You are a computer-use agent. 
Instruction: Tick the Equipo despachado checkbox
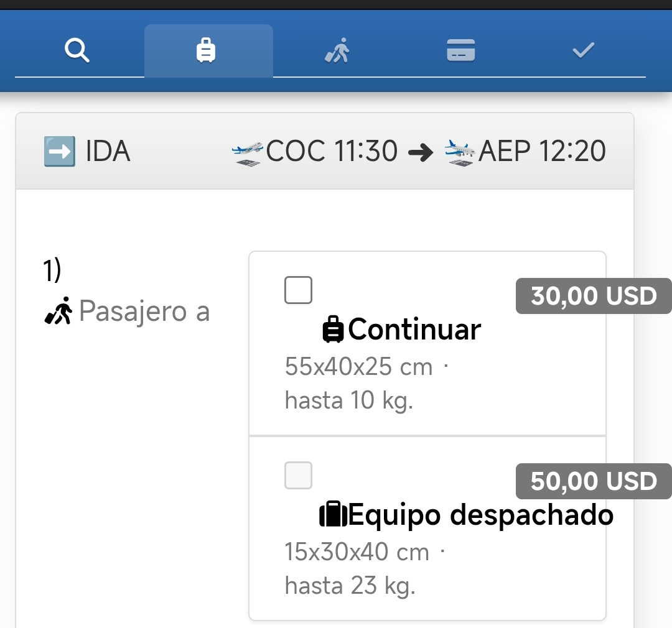click(x=298, y=476)
